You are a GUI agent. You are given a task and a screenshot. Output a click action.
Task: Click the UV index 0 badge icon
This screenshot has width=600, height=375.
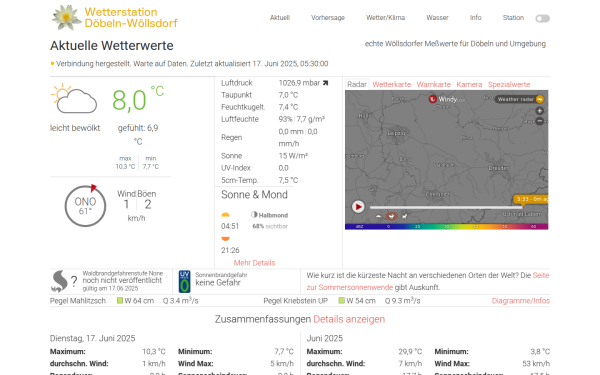[x=184, y=281]
